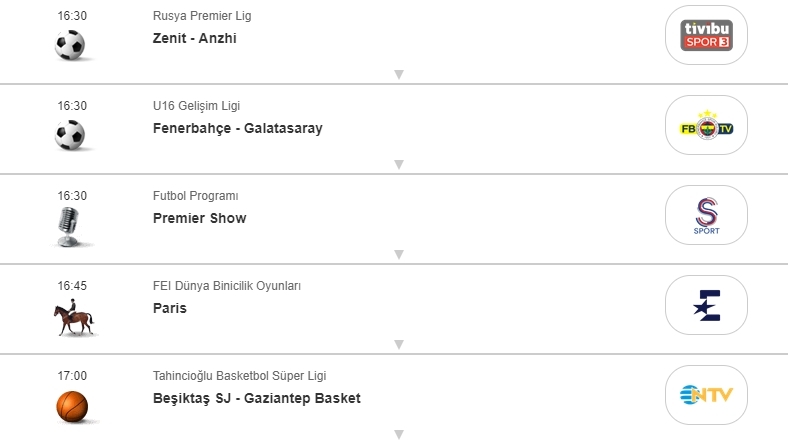The image size is (788, 443).
Task: Open the S Sport channel logo
Action: tap(706, 215)
